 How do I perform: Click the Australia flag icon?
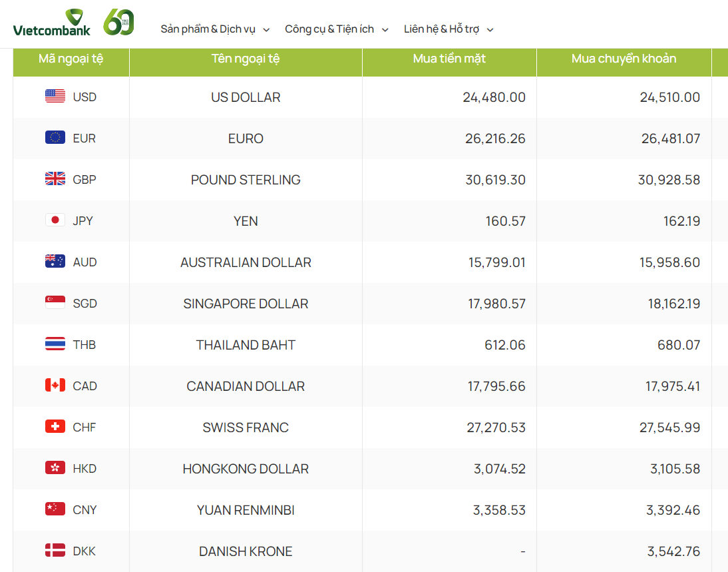pos(55,262)
